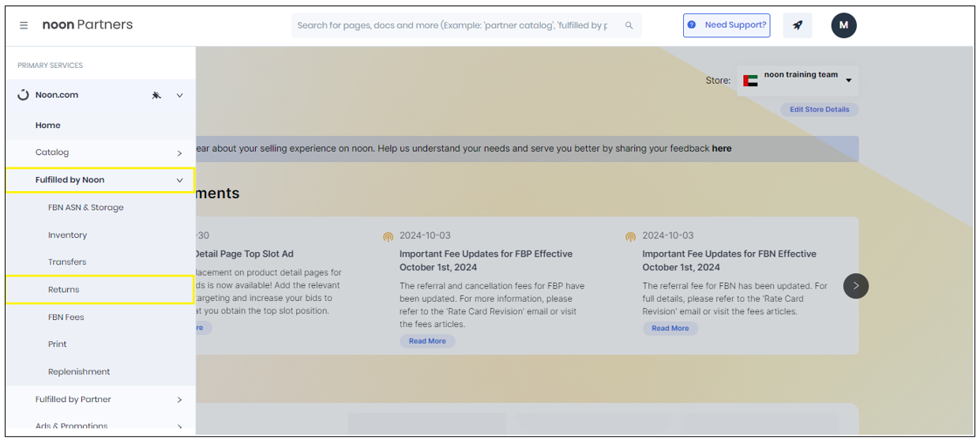Click the PRIMARY SERVICES heading
The height and width of the screenshot is (440, 980).
(x=50, y=66)
